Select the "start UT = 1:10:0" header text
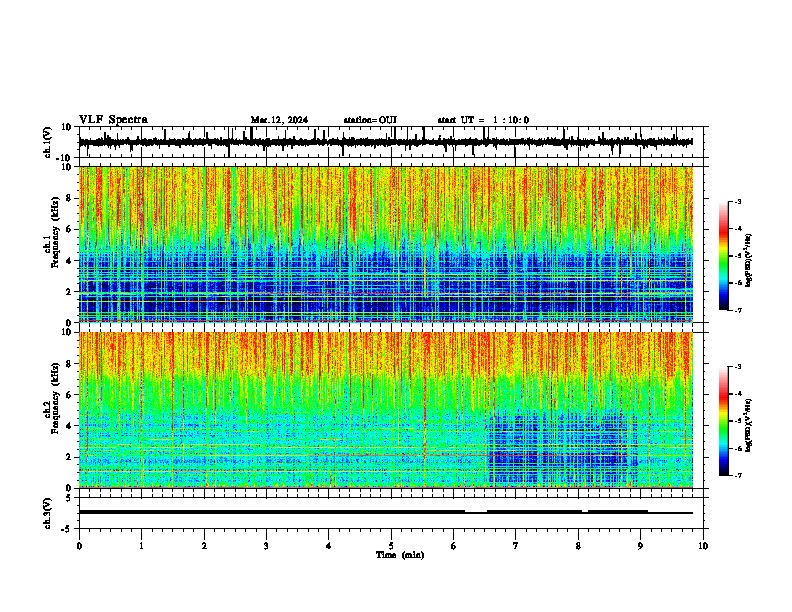 483,120
